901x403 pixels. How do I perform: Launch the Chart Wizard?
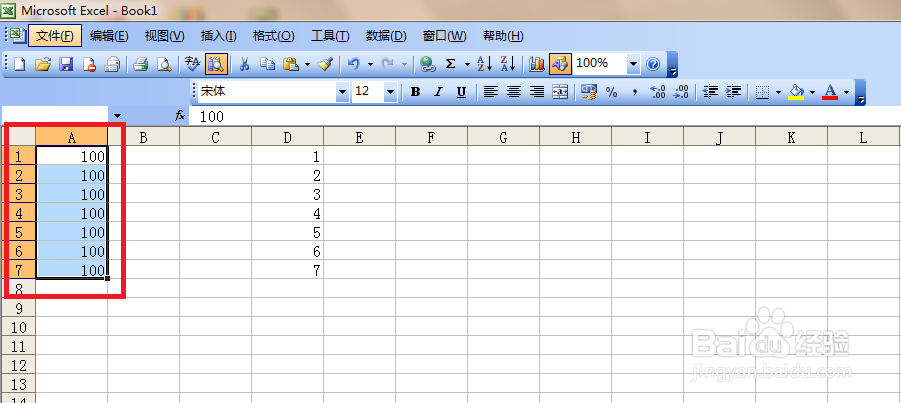tap(537, 64)
